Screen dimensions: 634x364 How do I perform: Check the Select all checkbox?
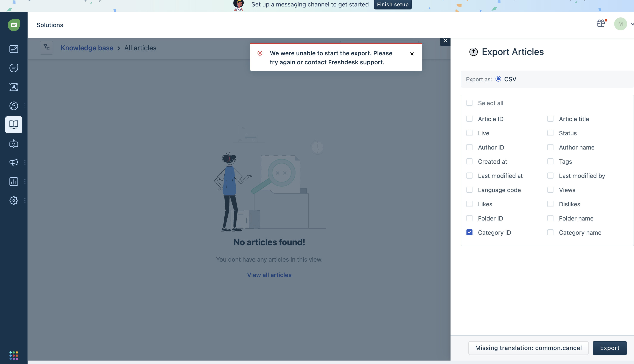tap(469, 103)
